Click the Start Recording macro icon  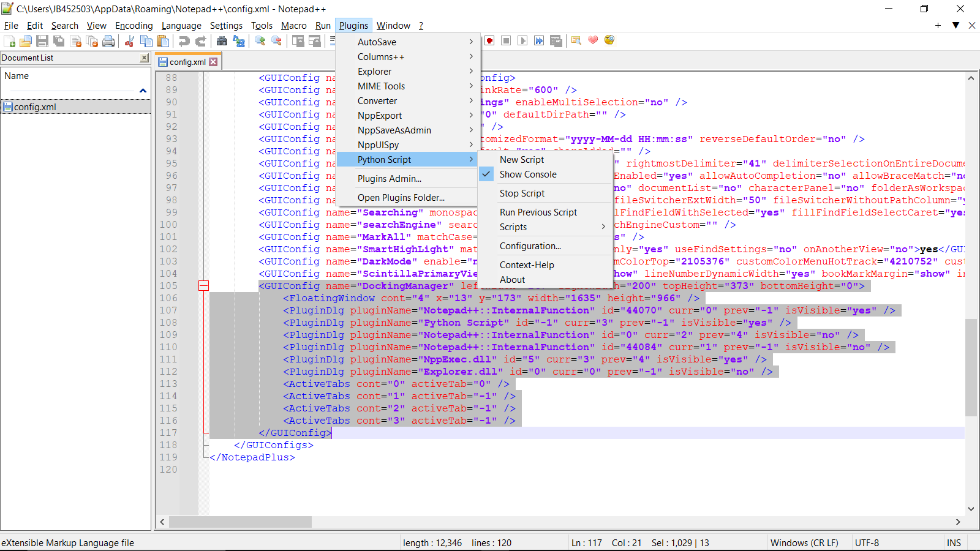point(489,40)
